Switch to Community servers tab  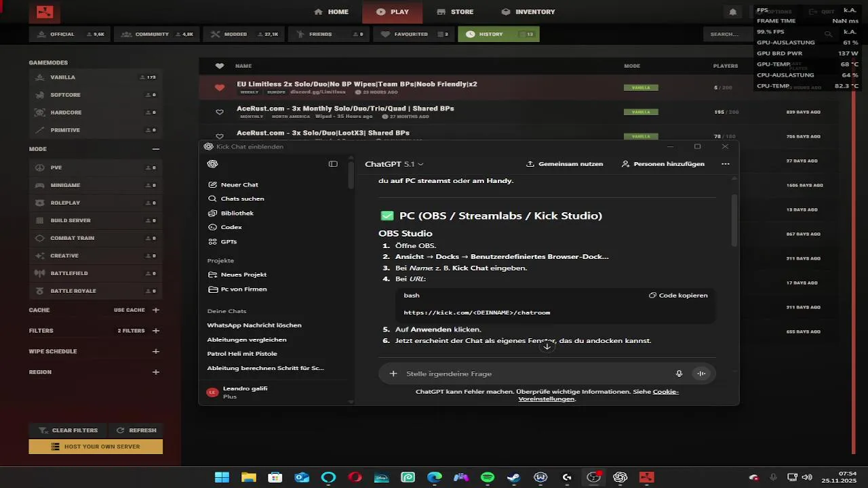point(157,34)
